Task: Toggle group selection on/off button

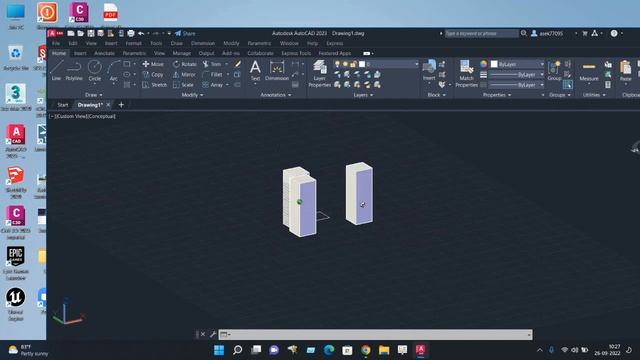Action: click(x=568, y=84)
